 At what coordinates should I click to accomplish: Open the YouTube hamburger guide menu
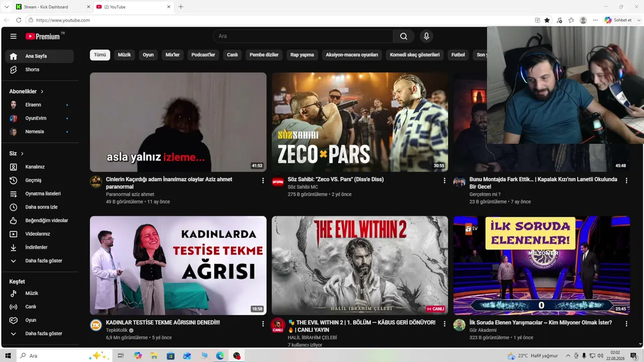14,36
